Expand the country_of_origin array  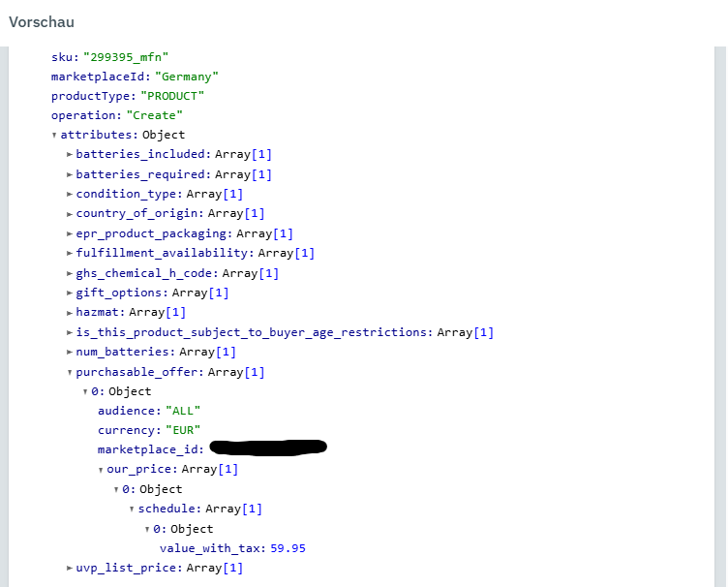pos(69,214)
